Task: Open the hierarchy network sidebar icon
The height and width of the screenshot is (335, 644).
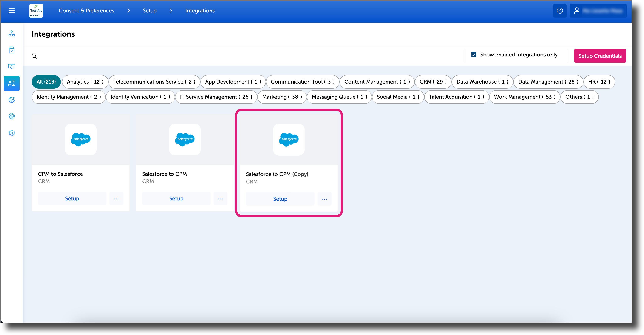Action: click(12, 34)
